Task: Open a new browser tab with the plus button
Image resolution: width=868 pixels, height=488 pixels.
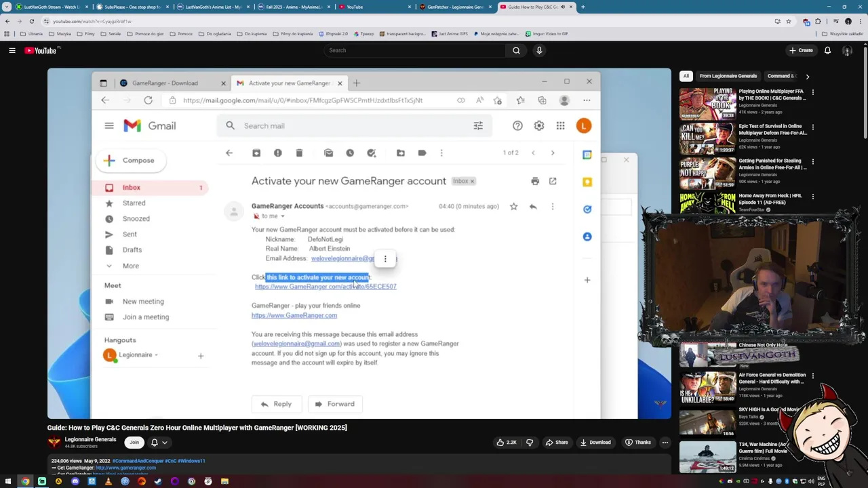Action: pos(583,7)
